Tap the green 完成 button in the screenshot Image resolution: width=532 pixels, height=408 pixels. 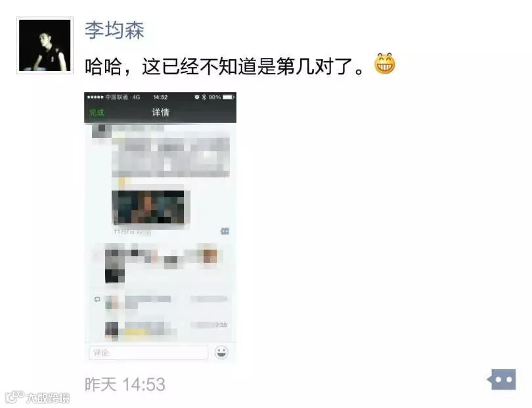97,112
